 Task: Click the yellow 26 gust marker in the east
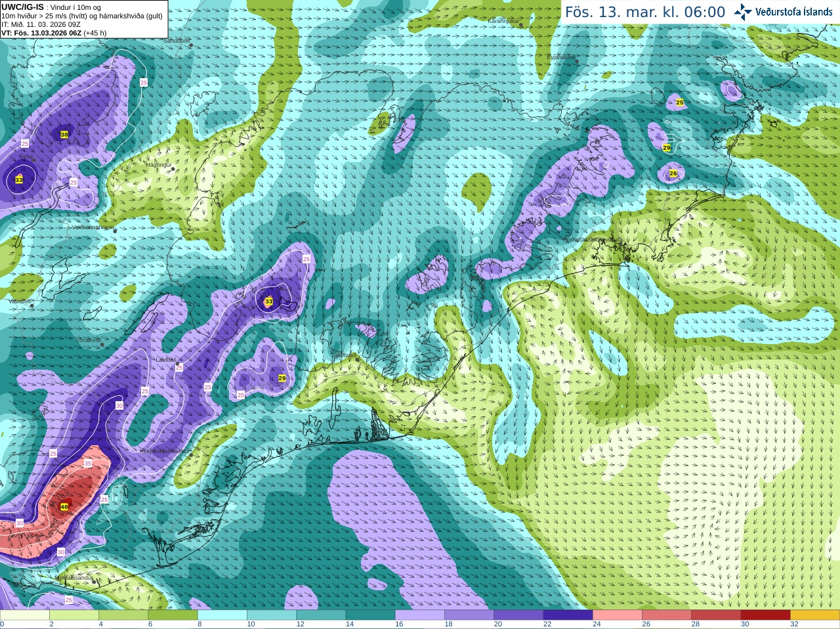[x=673, y=173]
